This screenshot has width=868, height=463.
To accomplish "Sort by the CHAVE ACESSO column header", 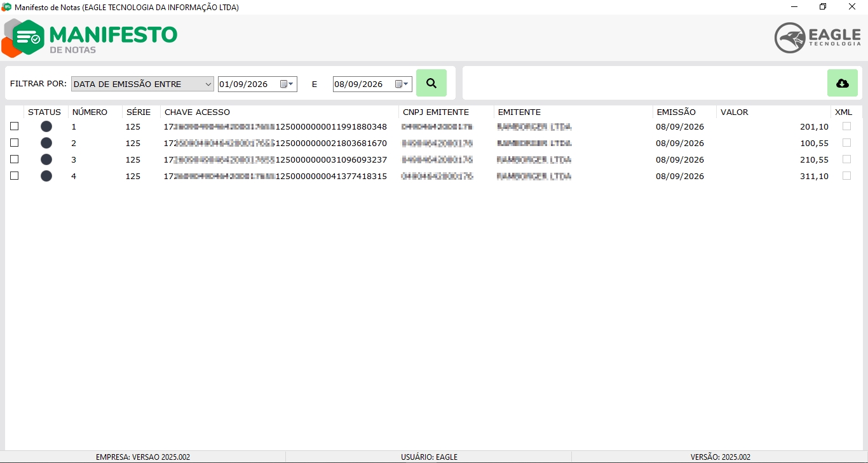I will (280, 112).
